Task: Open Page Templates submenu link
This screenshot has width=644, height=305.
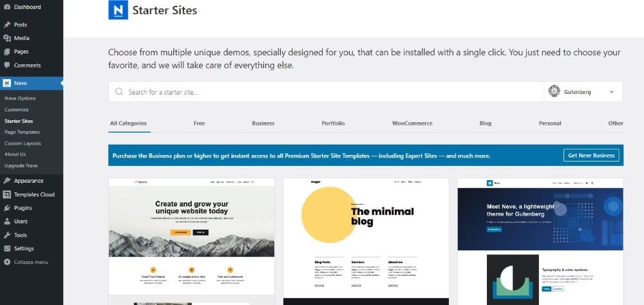Action: pos(22,132)
